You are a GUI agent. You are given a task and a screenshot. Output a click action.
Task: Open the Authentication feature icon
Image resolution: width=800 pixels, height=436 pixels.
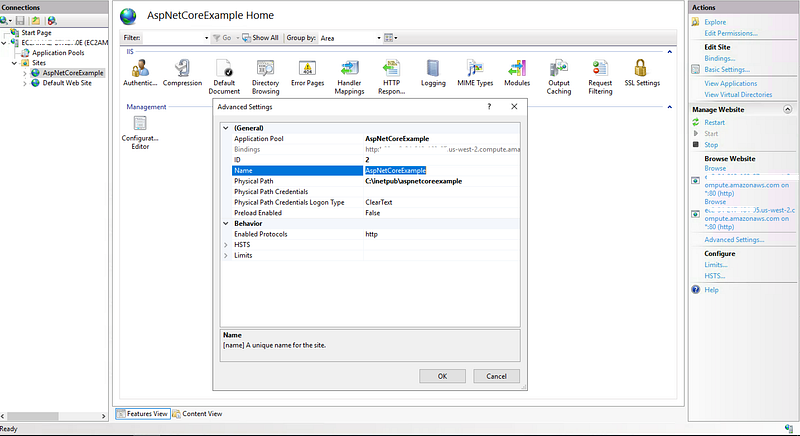[x=140, y=72]
